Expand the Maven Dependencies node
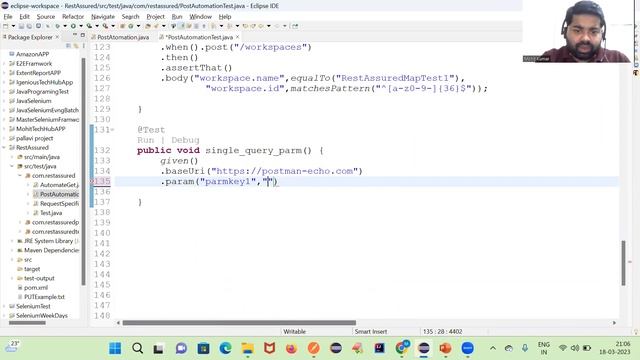Screen dimensions: 640x360 coord(12,250)
